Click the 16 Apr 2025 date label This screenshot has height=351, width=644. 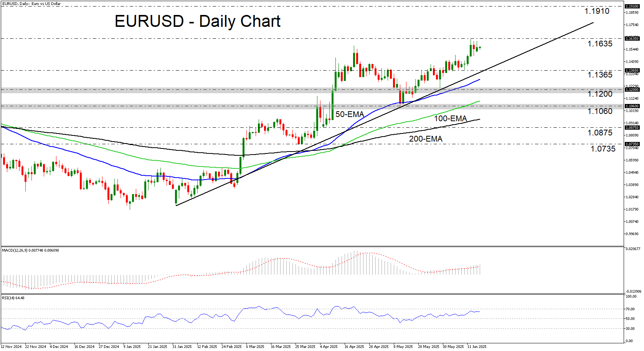point(354,347)
